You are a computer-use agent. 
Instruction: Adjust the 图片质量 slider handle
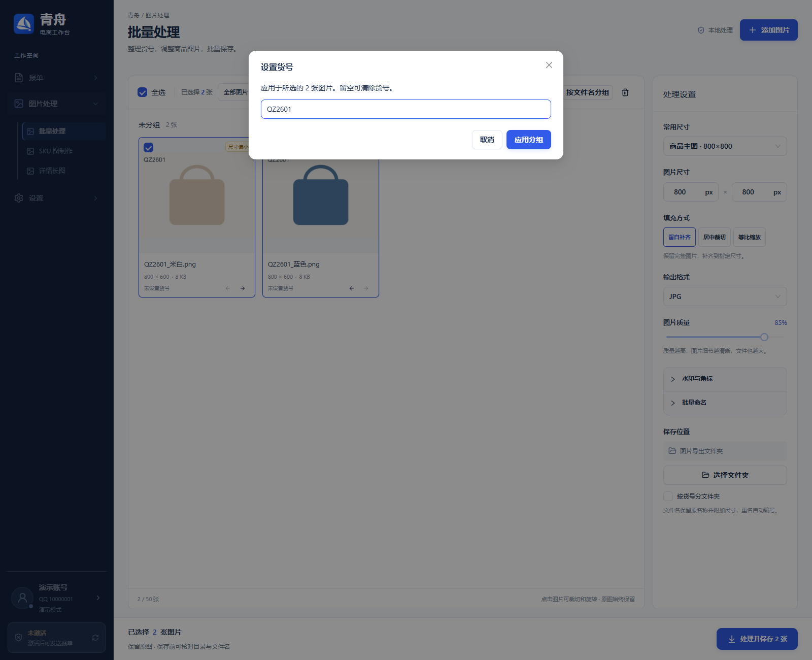[764, 337]
